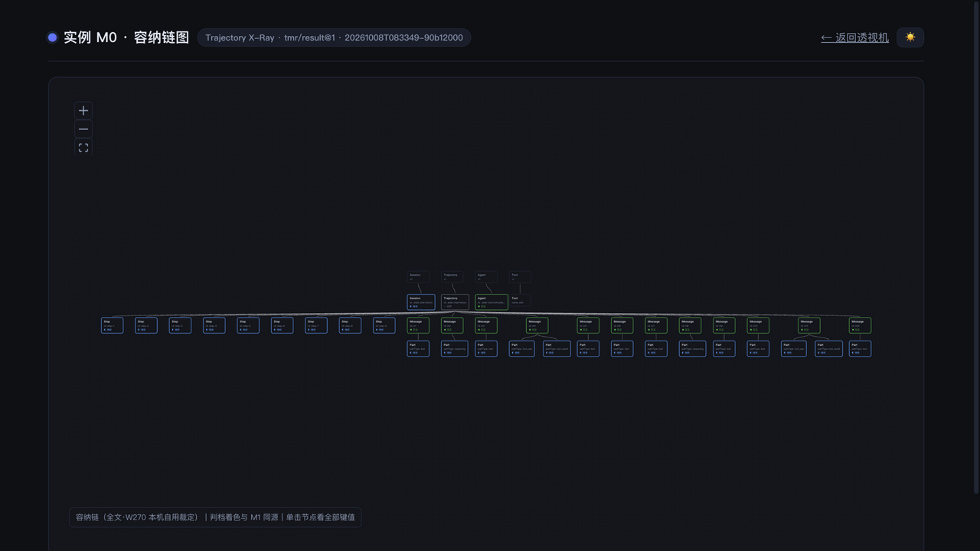Viewport: 980px width, 551px height.
Task: Select the Step node with id step-5
Action: click(x=248, y=325)
